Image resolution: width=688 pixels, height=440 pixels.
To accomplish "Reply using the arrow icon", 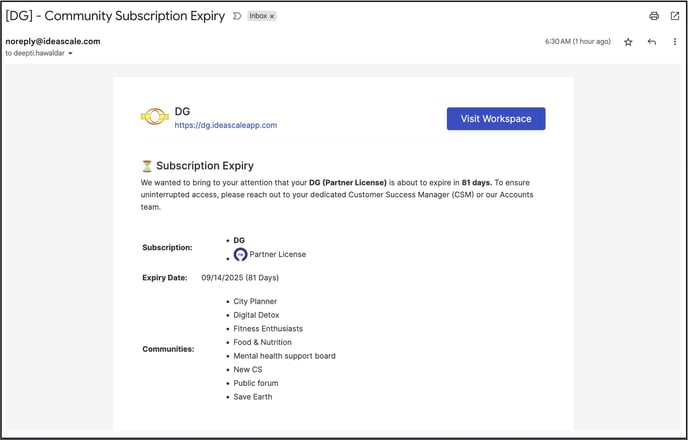I will pos(652,42).
